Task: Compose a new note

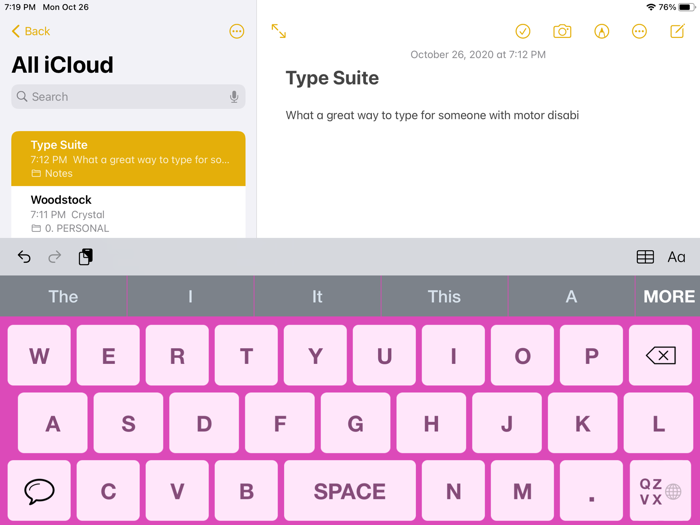Action: (x=677, y=31)
